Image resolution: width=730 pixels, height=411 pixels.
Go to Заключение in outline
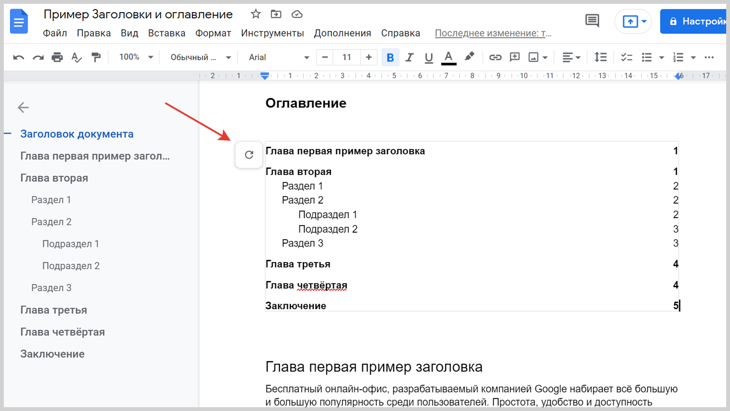coord(52,354)
